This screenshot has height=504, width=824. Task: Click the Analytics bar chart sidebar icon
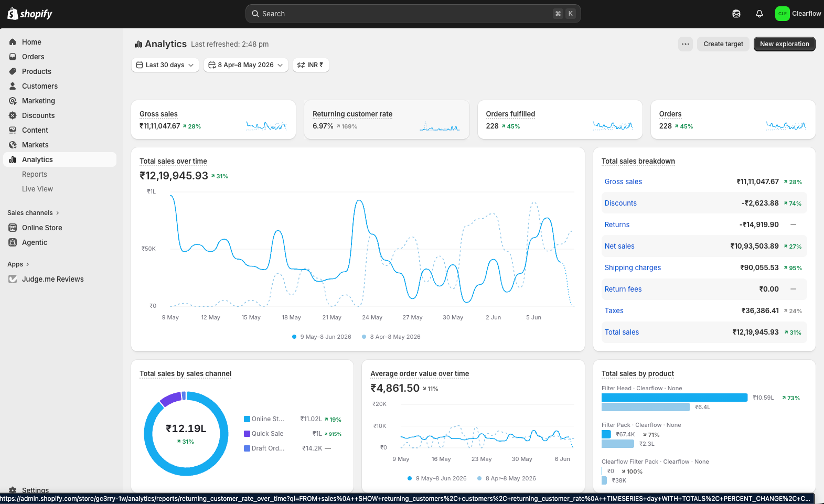13,159
